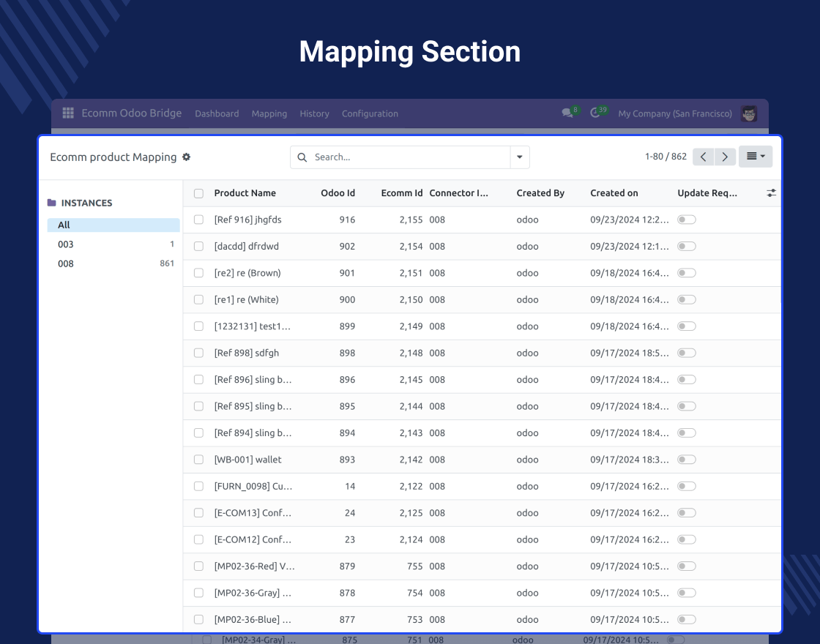820x644 pixels.
Task: Select the [WB-001] wallet row checkbox
Action: (x=198, y=460)
